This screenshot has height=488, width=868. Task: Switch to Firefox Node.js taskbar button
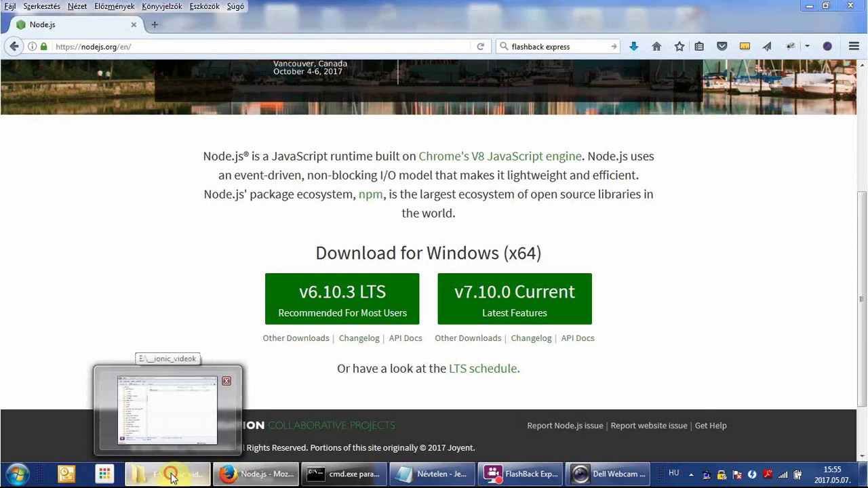tap(256, 474)
